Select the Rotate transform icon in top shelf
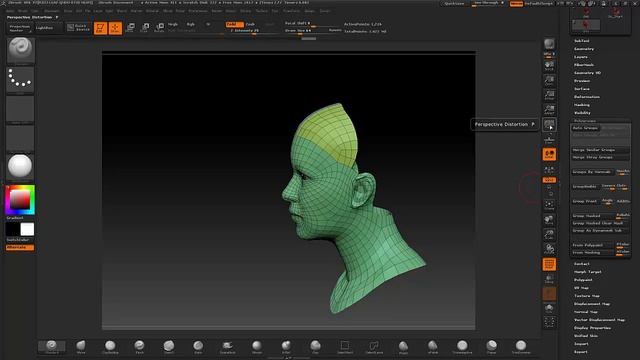The width and height of the screenshot is (640, 360). 160,28
